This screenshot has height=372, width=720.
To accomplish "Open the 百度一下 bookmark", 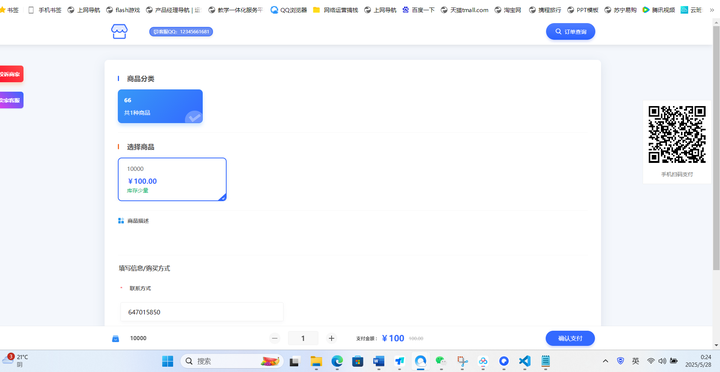I will pyautogui.click(x=418, y=10).
